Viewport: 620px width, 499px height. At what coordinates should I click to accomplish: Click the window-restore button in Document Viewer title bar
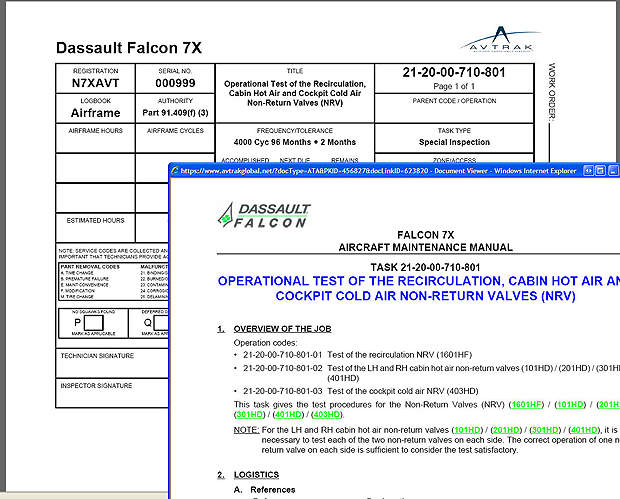600,171
